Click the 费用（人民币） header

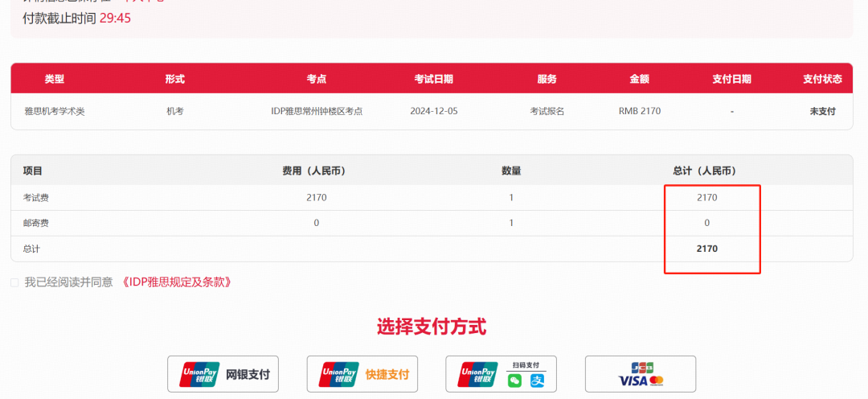coord(314,171)
